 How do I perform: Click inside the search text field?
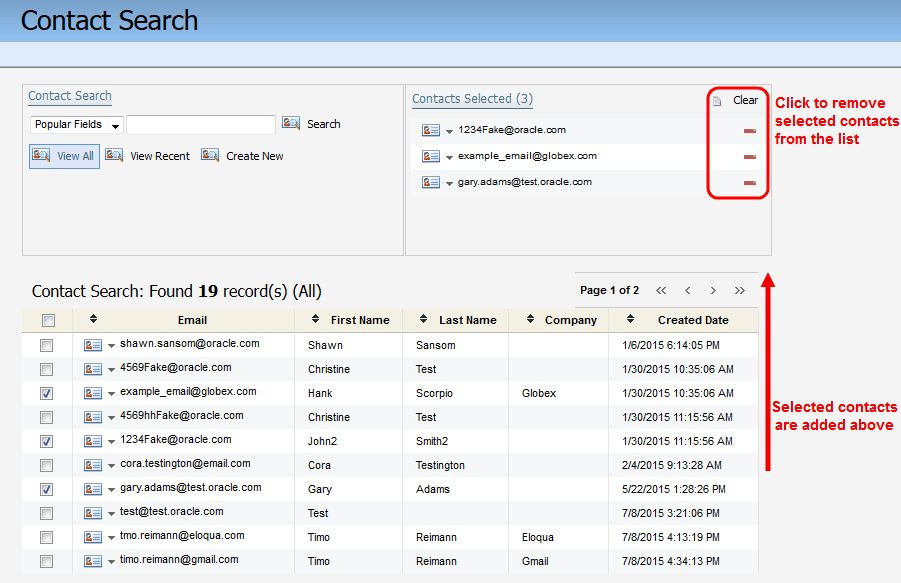200,123
